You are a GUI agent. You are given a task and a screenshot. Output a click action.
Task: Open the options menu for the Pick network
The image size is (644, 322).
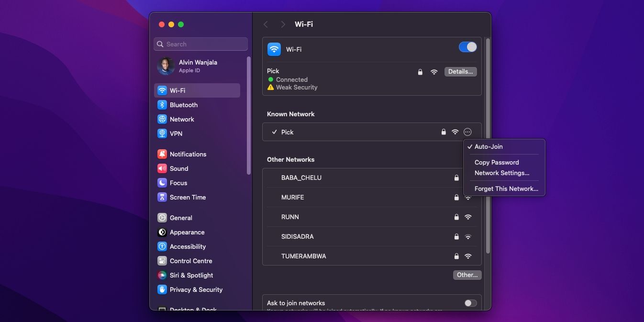pos(467,132)
